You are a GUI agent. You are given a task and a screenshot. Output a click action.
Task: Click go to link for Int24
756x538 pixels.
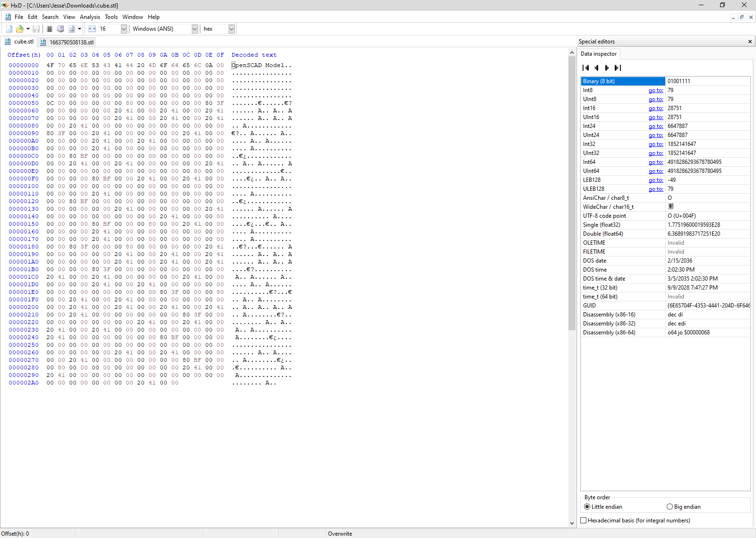click(x=656, y=126)
